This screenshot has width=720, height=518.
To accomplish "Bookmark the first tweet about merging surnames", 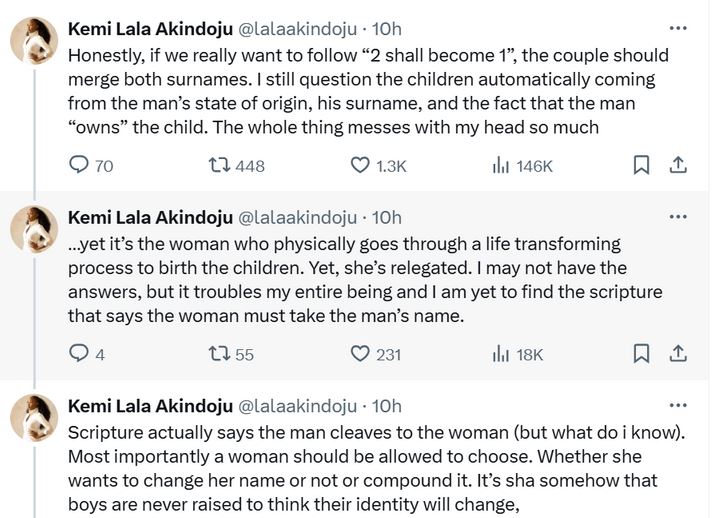I will [642, 165].
